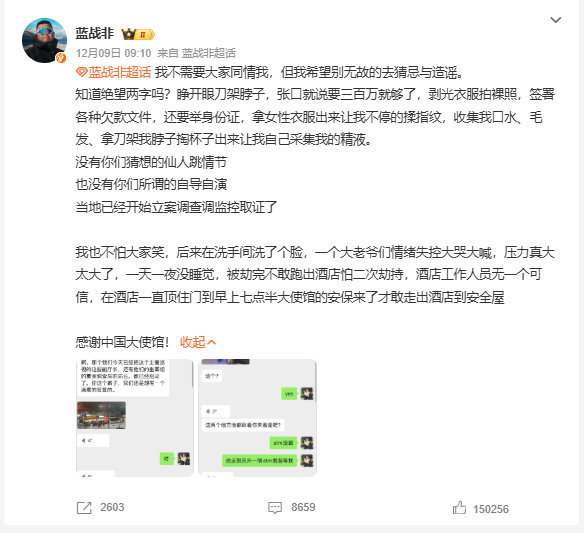Screen dimensions: 584x533
Task: Like the post with the thumbs-up icon
Action: [x=459, y=508]
